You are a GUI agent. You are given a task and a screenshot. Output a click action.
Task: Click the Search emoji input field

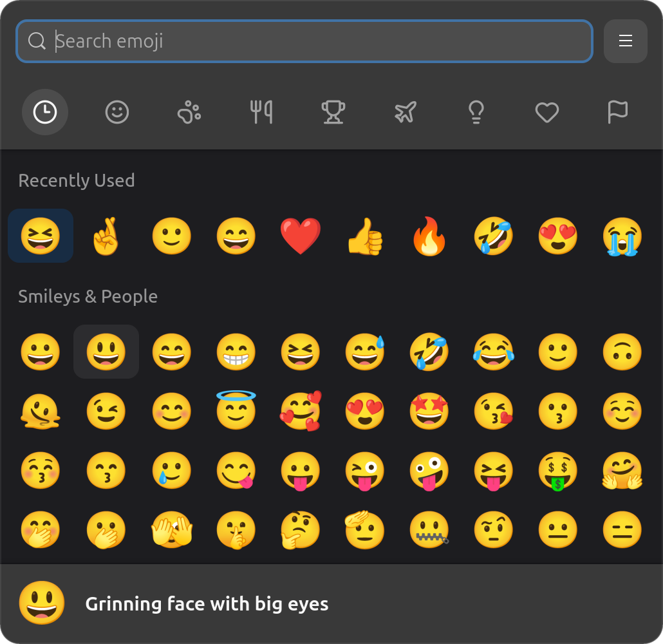304,41
